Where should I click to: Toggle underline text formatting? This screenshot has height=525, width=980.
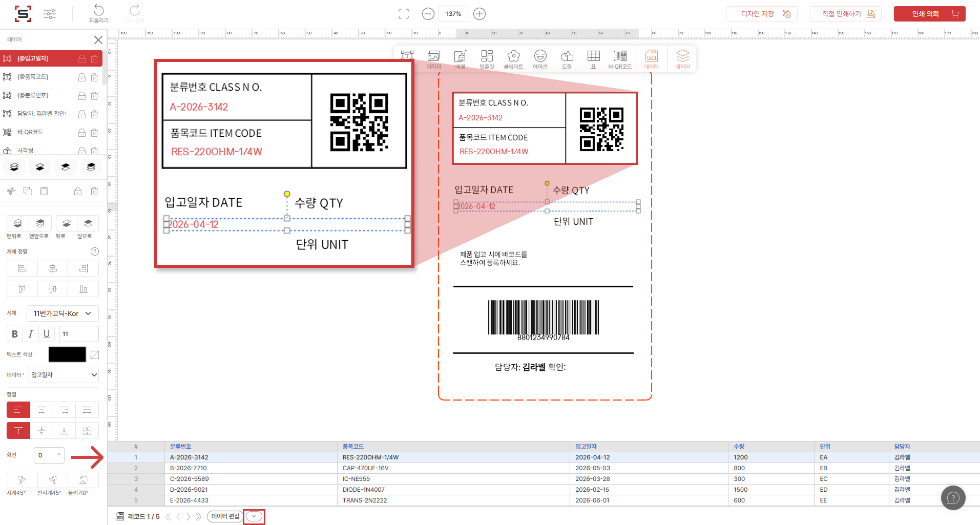(47, 334)
